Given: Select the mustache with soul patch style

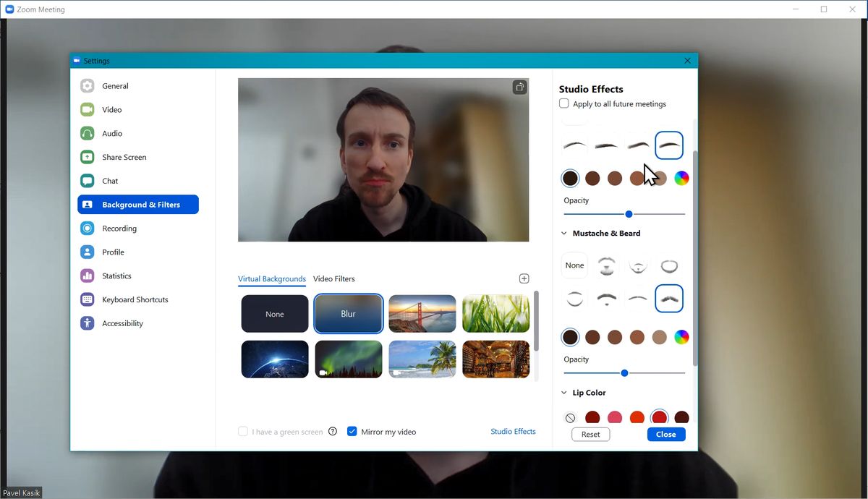Looking at the screenshot, I should pos(606,298).
